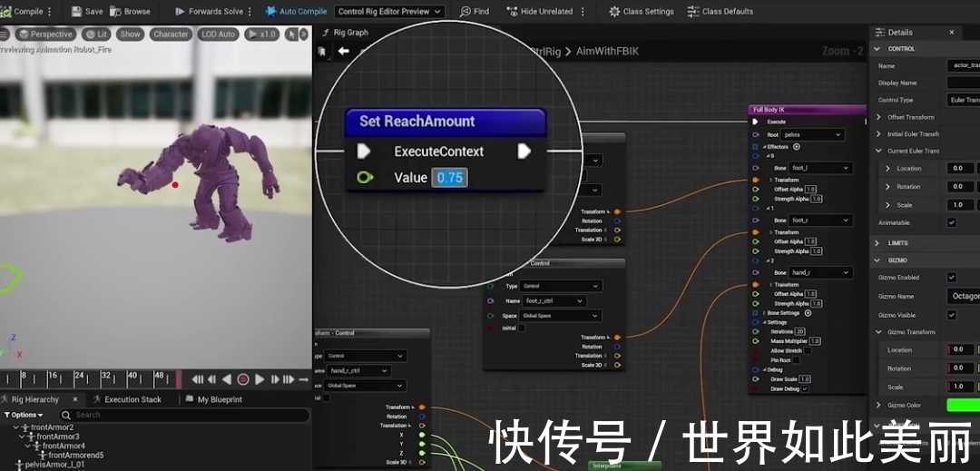This screenshot has height=471, width=980.
Task: Open Root pelvis dropdown in Full Body IK
Action: click(x=813, y=134)
